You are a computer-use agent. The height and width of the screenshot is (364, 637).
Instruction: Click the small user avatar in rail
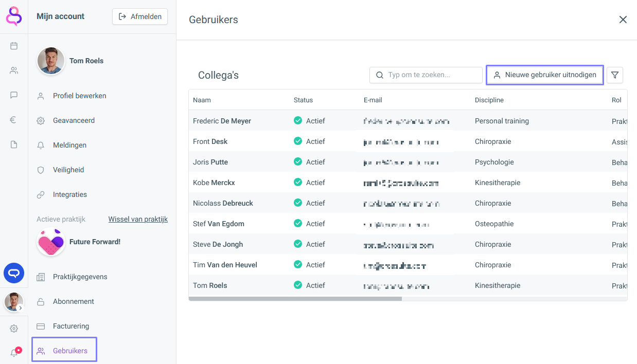(14, 302)
